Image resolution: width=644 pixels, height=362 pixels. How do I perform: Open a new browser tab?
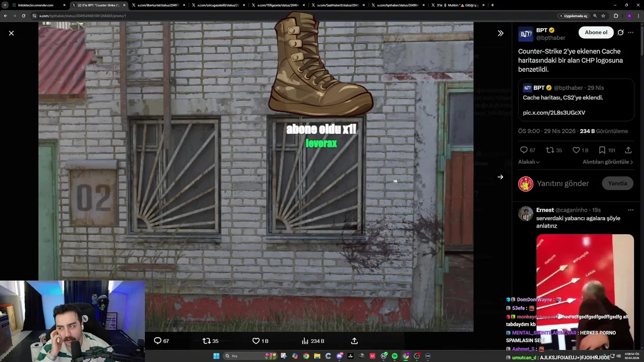(x=492, y=5)
